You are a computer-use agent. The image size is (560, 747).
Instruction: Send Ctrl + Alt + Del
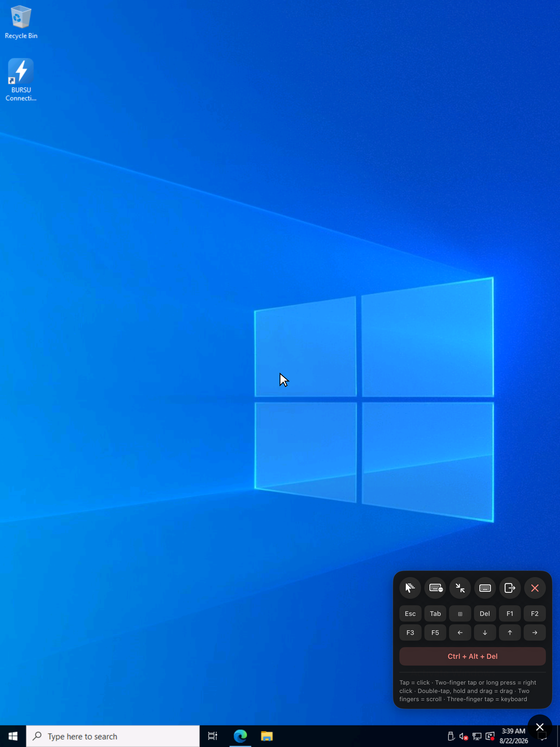click(473, 656)
